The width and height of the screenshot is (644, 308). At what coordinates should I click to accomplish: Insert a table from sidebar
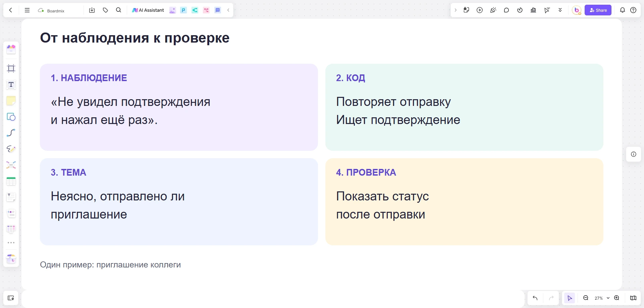click(11, 181)
